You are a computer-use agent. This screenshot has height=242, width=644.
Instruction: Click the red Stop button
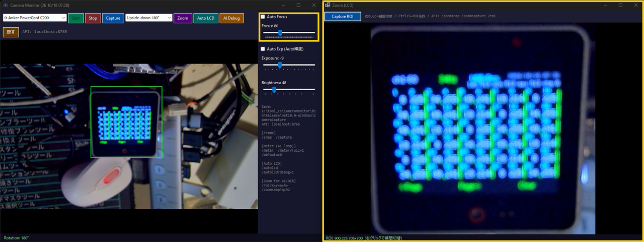pos(93,18)
